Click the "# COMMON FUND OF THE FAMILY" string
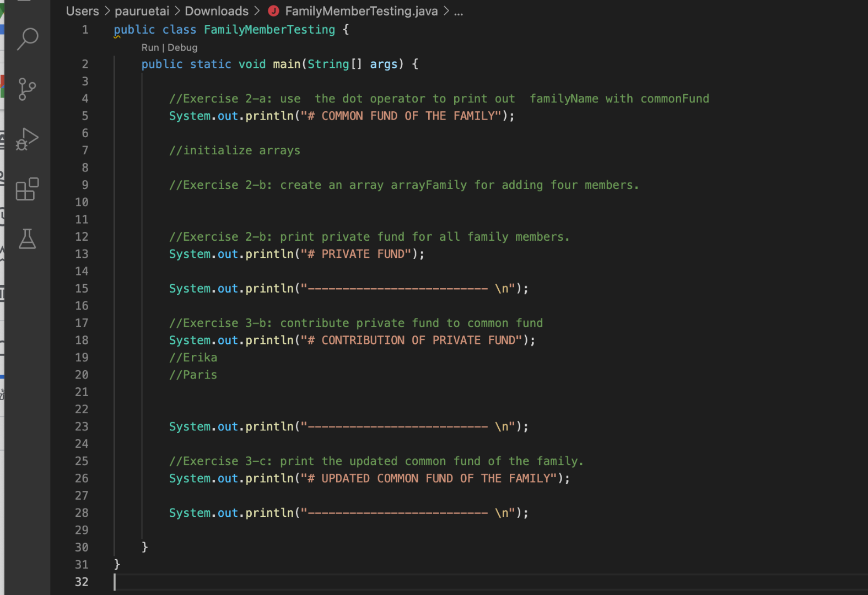This screenshot has width=868, height=595. [x=401, y=116]
